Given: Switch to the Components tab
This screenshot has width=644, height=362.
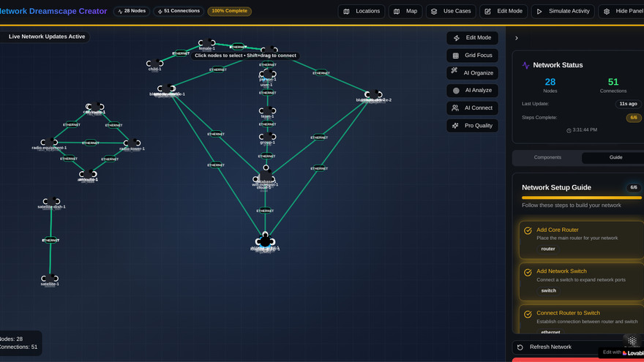Looking at the screenshot, I should click(x=547, y=157).
